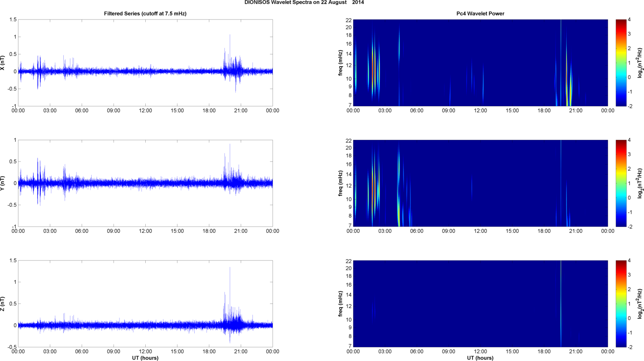Select the 'Filtered Series (cutoff at 7.5 mHz)' heading
Screen dimensions: 644x361
[x=145, y=14]
